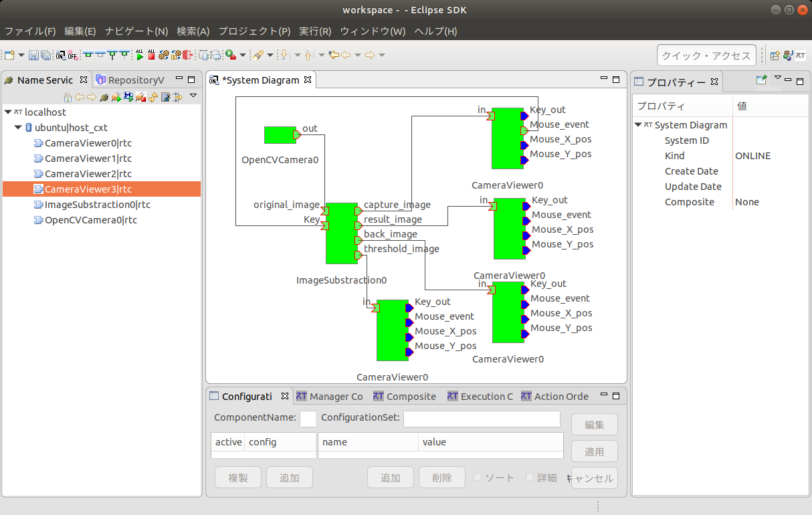
Task: Switch to the Manager Co tab
Action: 330,397
